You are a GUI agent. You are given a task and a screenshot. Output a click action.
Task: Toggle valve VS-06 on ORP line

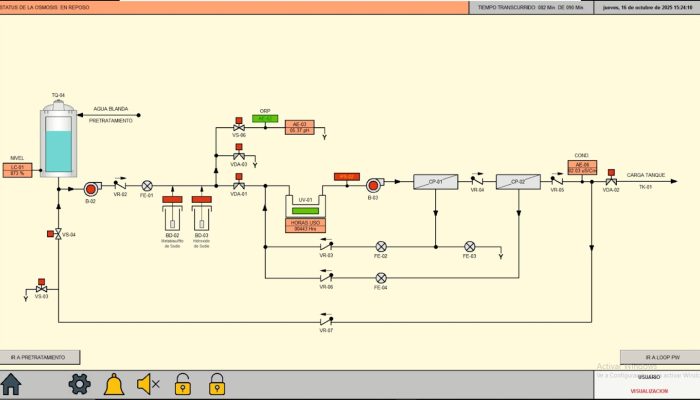tap(239, 128)
